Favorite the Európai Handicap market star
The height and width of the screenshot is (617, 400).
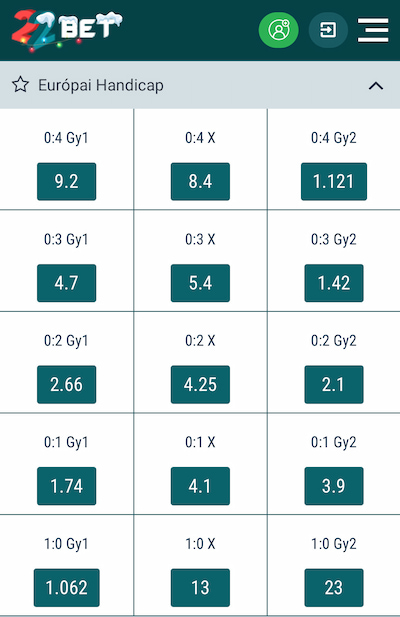[x=20, y=85]
